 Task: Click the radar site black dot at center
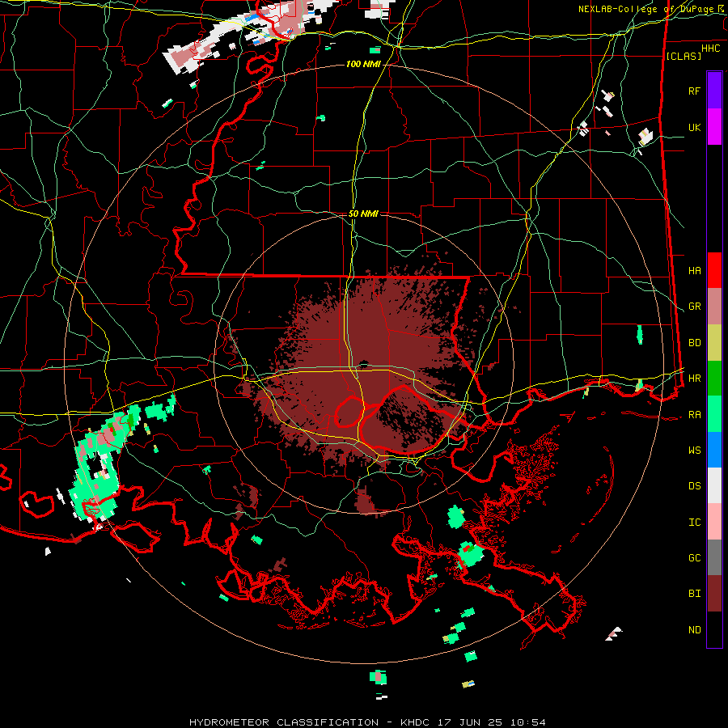pos(364,363)
